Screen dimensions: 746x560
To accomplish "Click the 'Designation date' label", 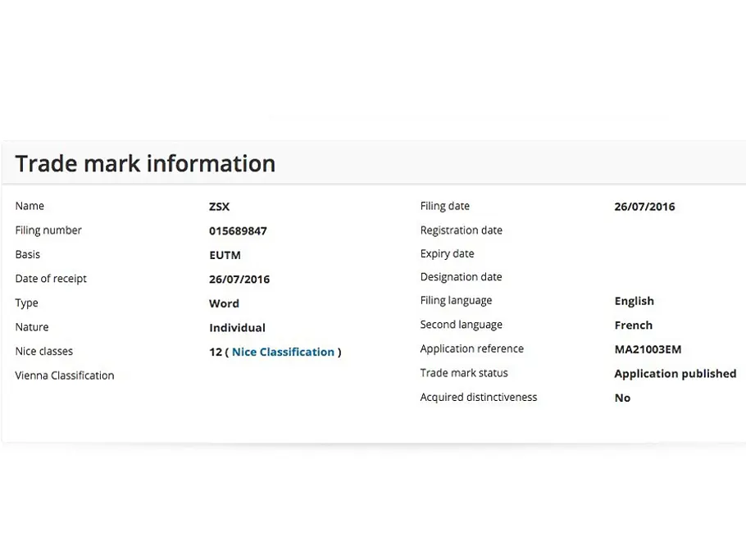I will click(461, 277).
